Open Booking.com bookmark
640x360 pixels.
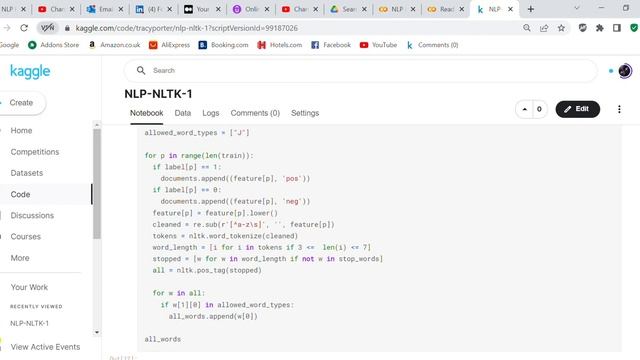coord(223,45)
